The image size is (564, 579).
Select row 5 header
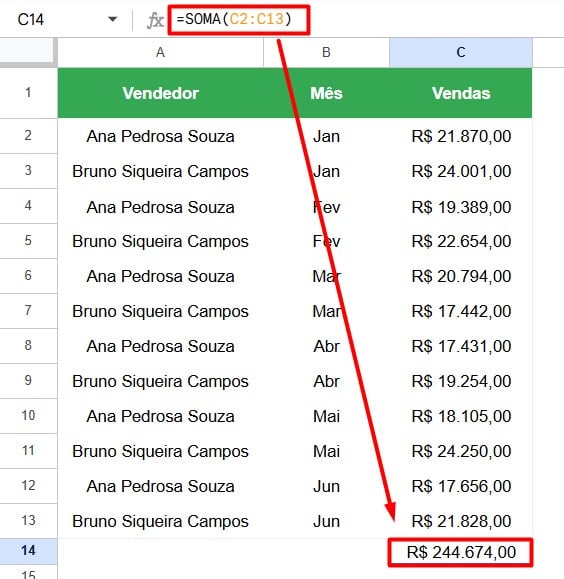[x=28, y=241]
